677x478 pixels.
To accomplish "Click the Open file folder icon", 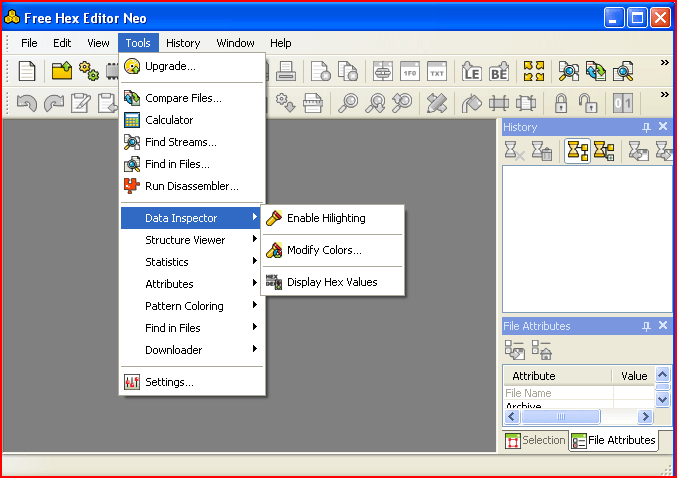I will point(62,71).
